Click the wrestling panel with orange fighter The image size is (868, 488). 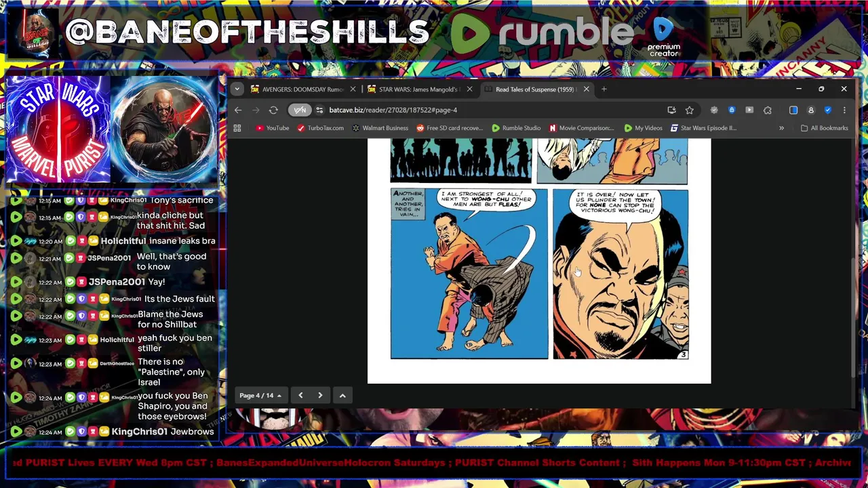coord(469,274)
